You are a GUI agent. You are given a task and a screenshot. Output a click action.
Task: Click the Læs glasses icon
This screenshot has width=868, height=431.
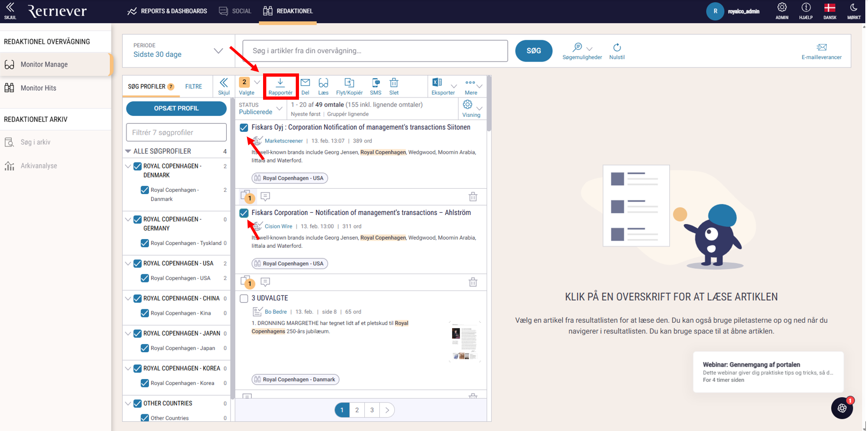[x=323, y=83]
